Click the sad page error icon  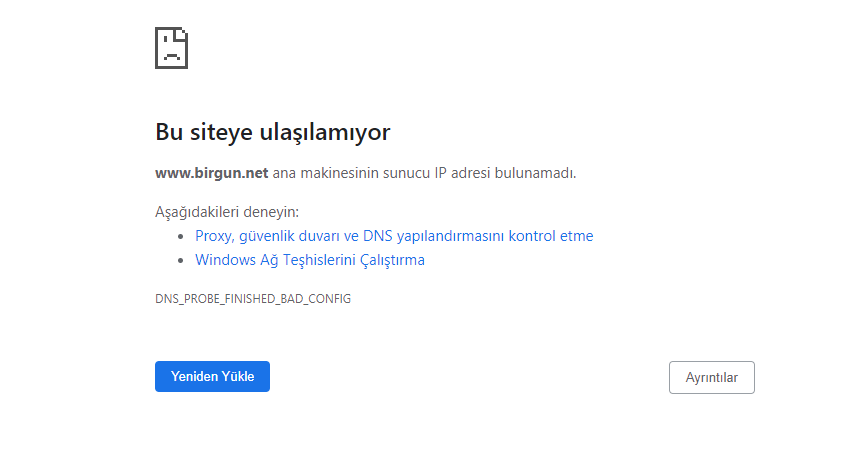tap(171, 48)
